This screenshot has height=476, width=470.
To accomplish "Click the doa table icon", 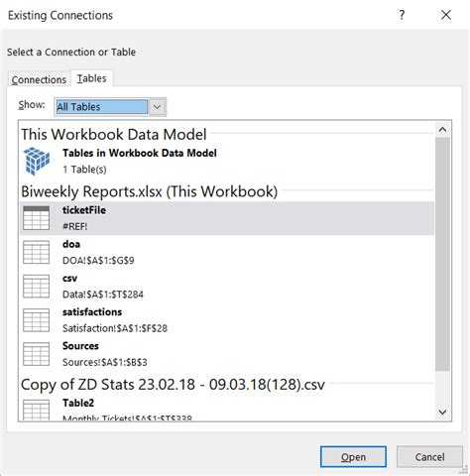I will (x=37, y=252).
